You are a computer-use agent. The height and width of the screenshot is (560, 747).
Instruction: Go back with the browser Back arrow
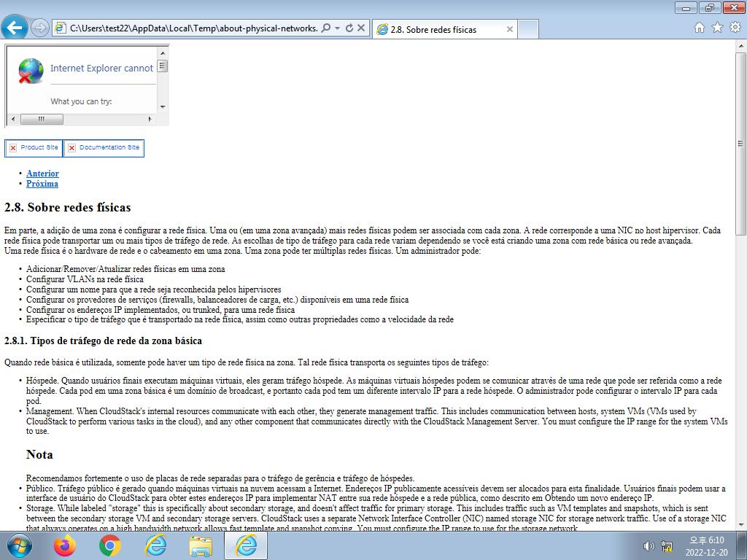click(x=15, y=28)
